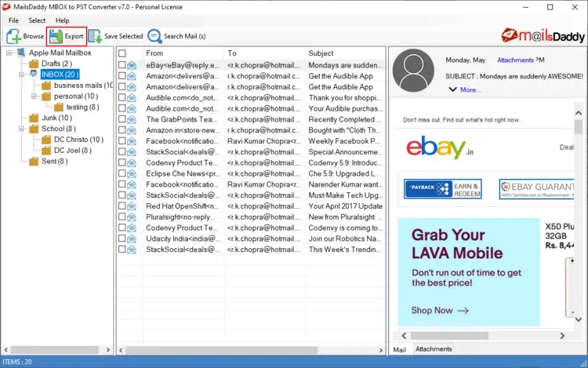The image size is (588, 368).
Task: Check the Narender Kumar Facebook email checkbox
Action: pyautogui.click(x=122, y=184)
